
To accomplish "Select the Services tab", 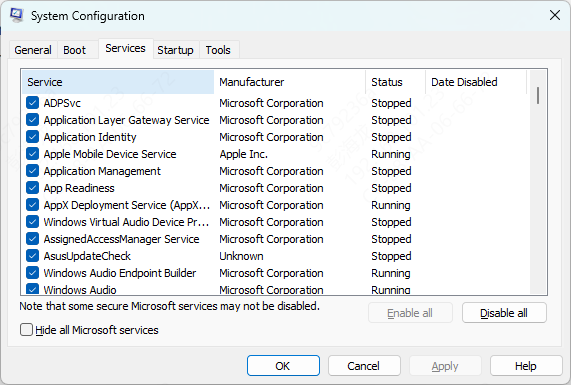I will [125, 48].
